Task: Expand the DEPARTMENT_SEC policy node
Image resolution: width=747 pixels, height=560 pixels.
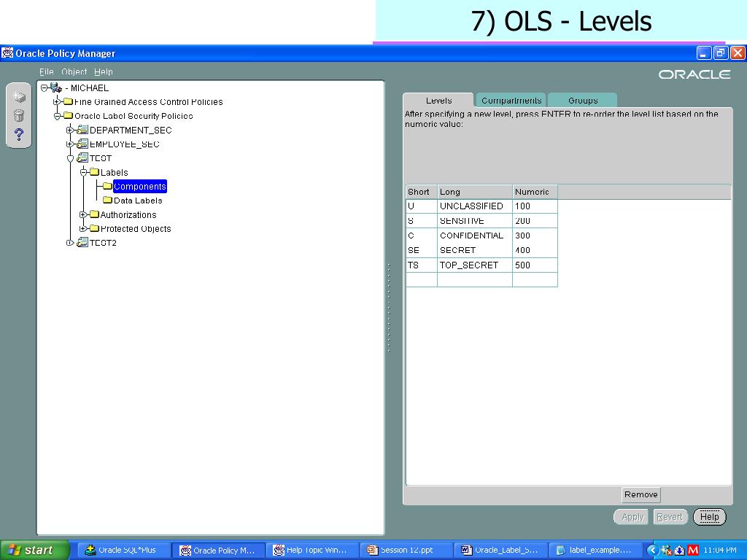Action: 70,130
